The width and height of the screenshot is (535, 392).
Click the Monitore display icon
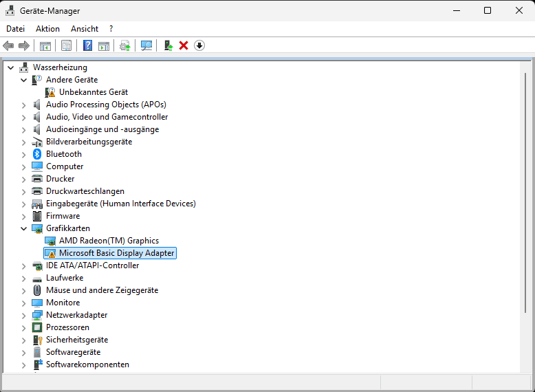(37, 303)
